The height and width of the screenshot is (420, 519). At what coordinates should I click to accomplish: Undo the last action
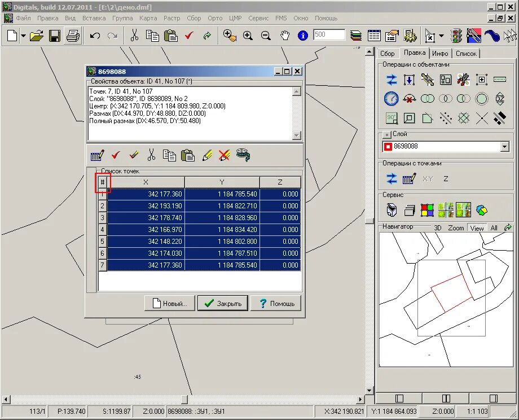[x=95, y=36]
